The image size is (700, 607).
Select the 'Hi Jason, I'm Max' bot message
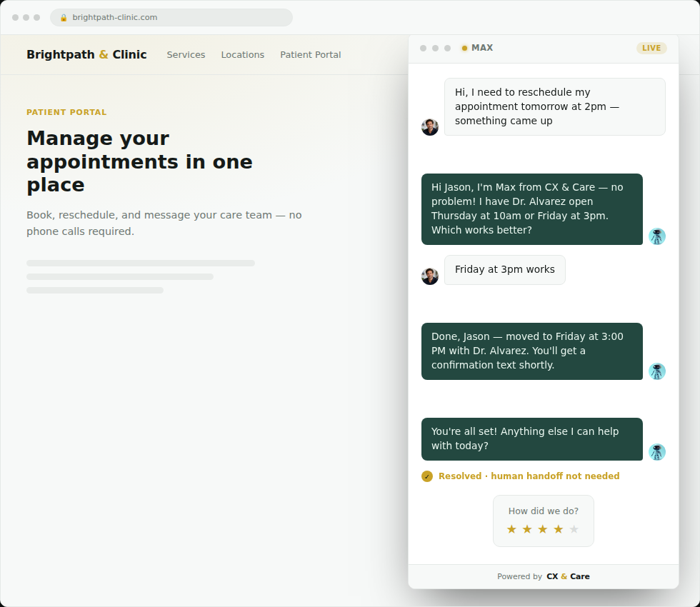pos(532,209)
